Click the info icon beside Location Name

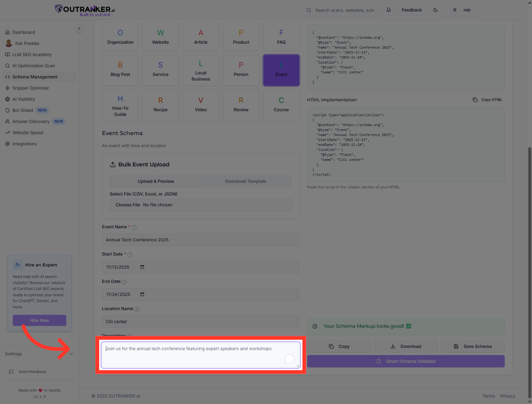click(137, 309)
